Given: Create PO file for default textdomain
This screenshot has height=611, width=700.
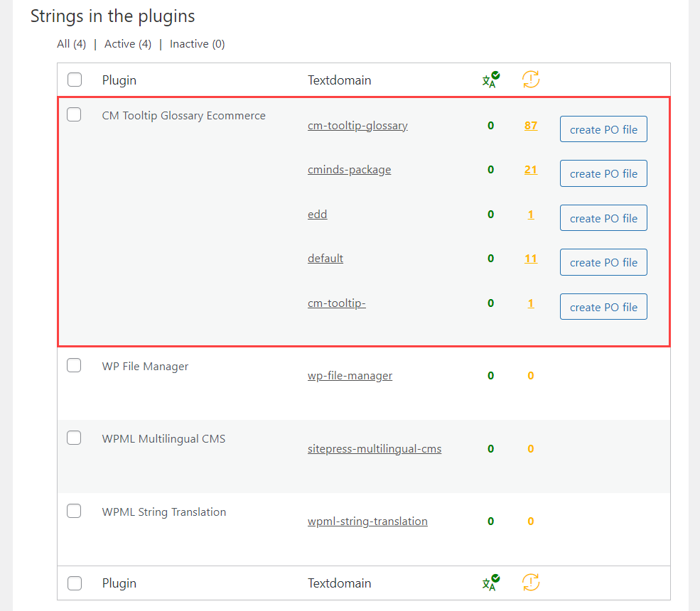Looking at the screenshot, I should tap(603, 262).
